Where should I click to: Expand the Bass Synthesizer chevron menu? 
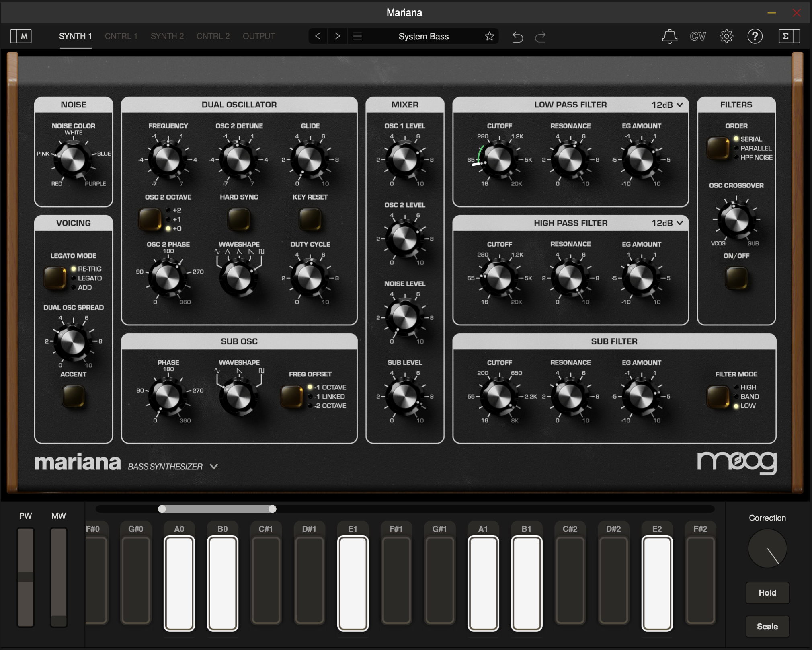tap(214, 467)
